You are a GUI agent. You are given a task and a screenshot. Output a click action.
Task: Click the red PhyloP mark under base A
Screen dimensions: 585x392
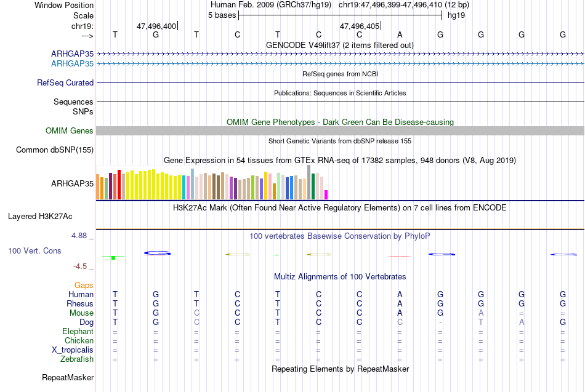point(400,256)
